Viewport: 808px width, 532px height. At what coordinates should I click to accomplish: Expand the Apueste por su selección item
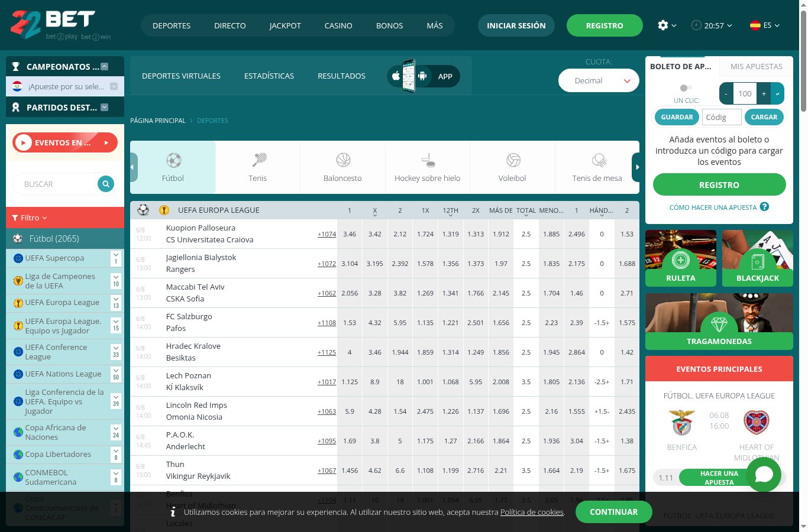[x=114, y=86]
